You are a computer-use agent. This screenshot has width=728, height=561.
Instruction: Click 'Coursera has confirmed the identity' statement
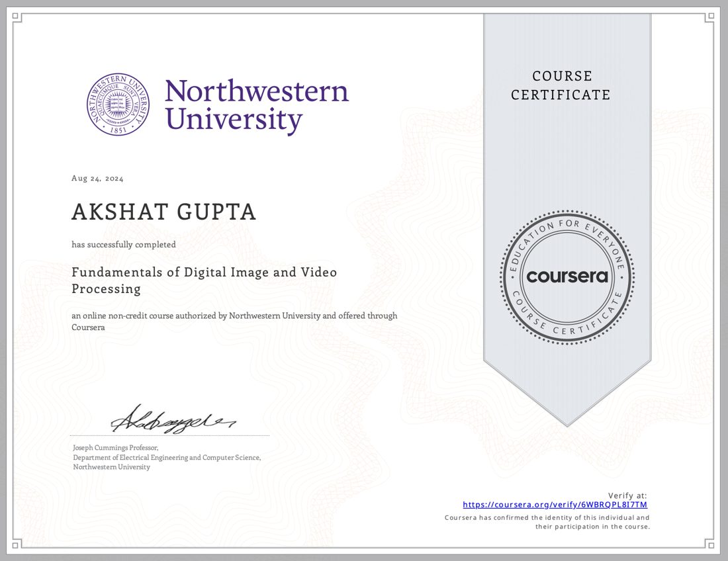547,522
